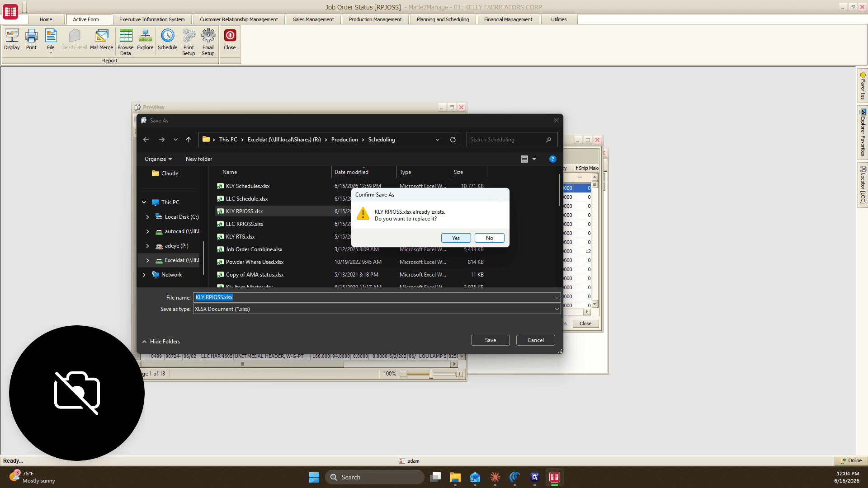The width and height of the screenshot is (868, 488).
Task: Open the view options dropdown arrow
Action: pyautogui.click(x=534, y=159)
